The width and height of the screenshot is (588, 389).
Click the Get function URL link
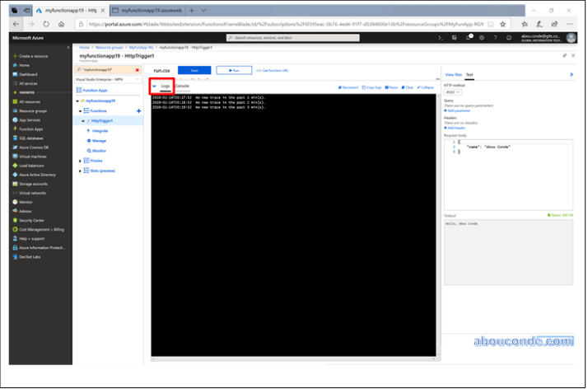[275, 71]
